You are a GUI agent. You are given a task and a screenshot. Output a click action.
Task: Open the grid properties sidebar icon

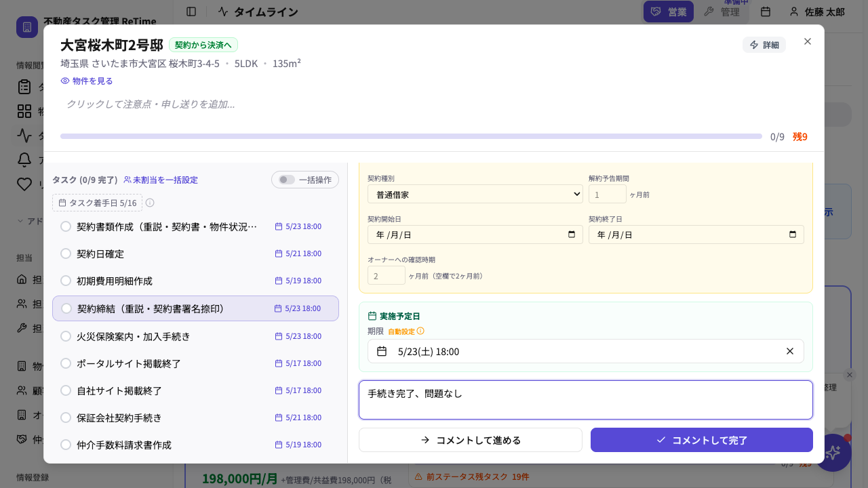click(x=24, y=111)
